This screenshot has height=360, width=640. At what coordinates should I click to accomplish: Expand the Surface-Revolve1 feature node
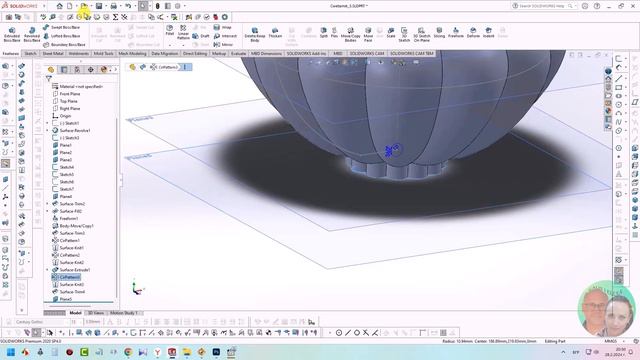point(47,131)
